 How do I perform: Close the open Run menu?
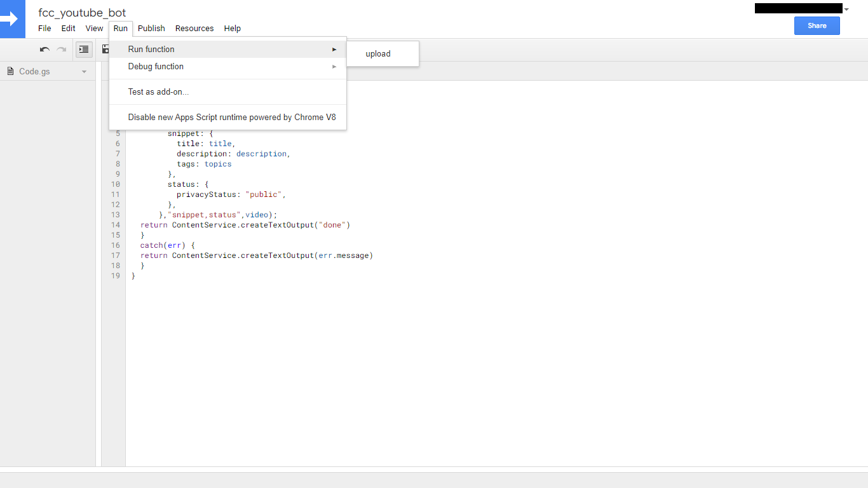121,29
